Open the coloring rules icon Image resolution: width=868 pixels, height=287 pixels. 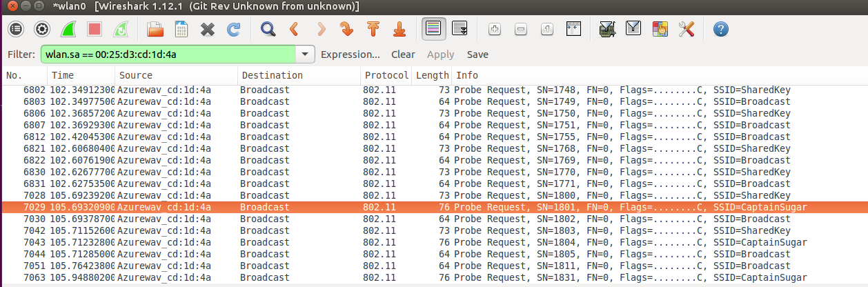660,29
